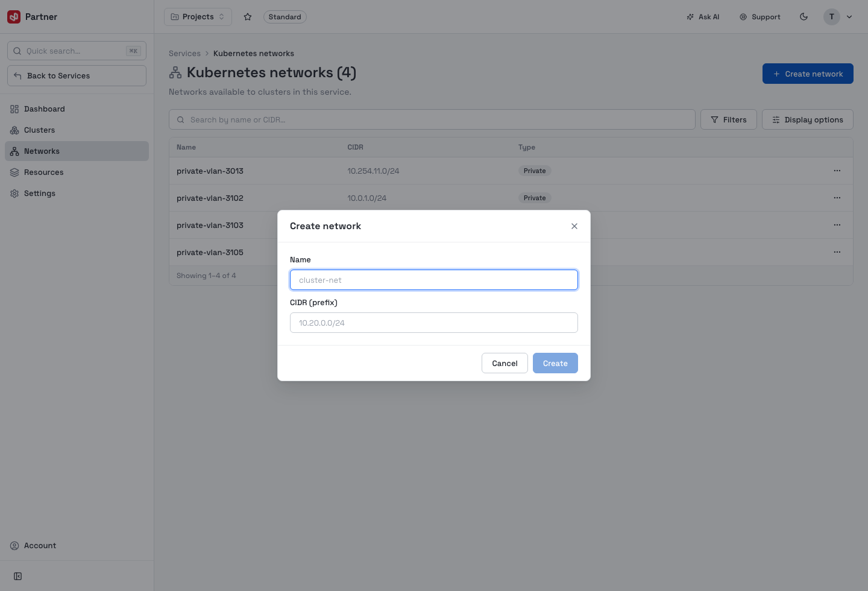The height and width of the screenshot is (591, 868).
Task: Open the T user avatar menu
Action: (831, 17)
